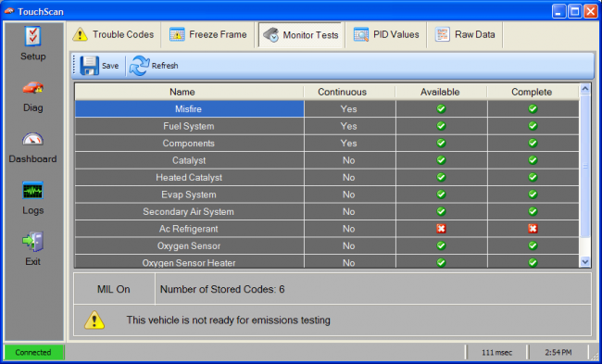This screenshot has width=602, height=364.
Task: Click the not ready for emissions message
Action: pyautogui.click(x=229, y=320)
